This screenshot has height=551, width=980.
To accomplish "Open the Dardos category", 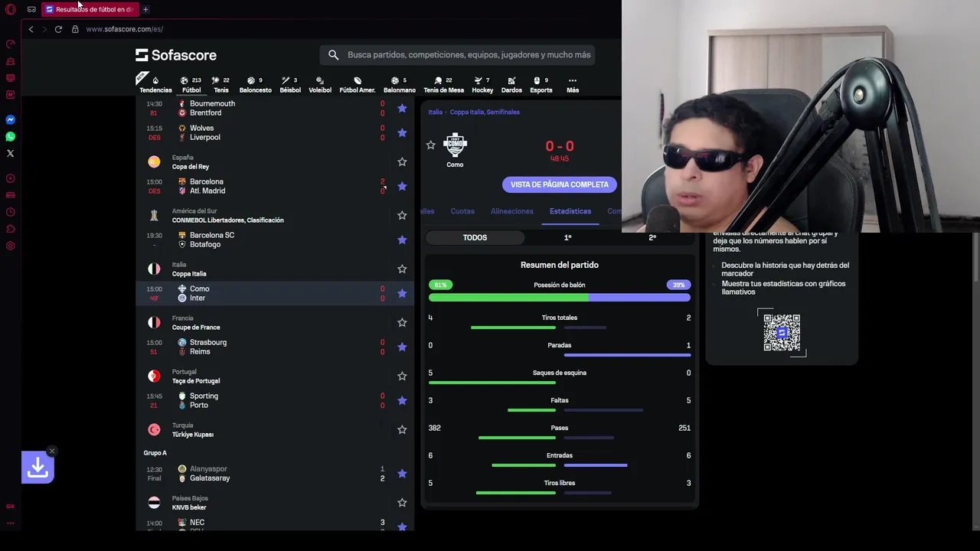I will pos(511,84).
